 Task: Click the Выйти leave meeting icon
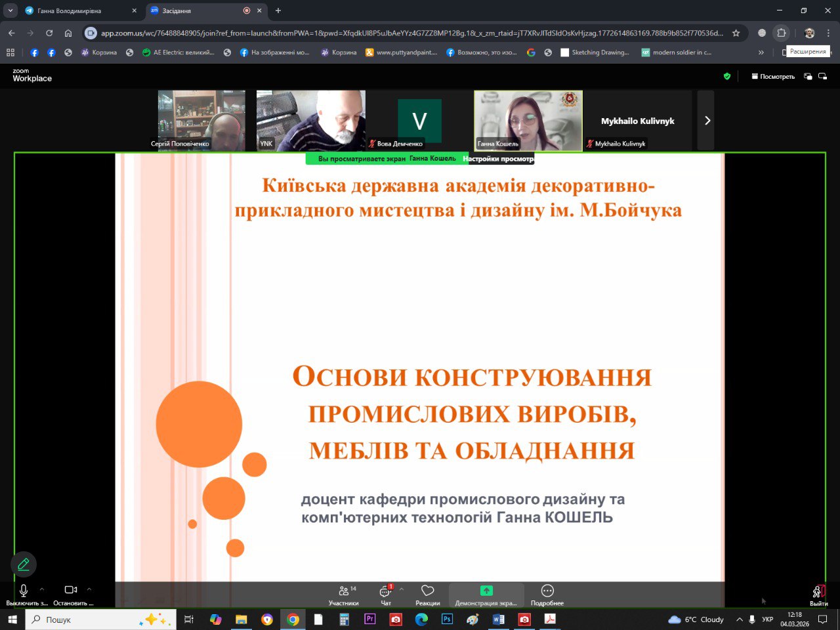(818, 594)
